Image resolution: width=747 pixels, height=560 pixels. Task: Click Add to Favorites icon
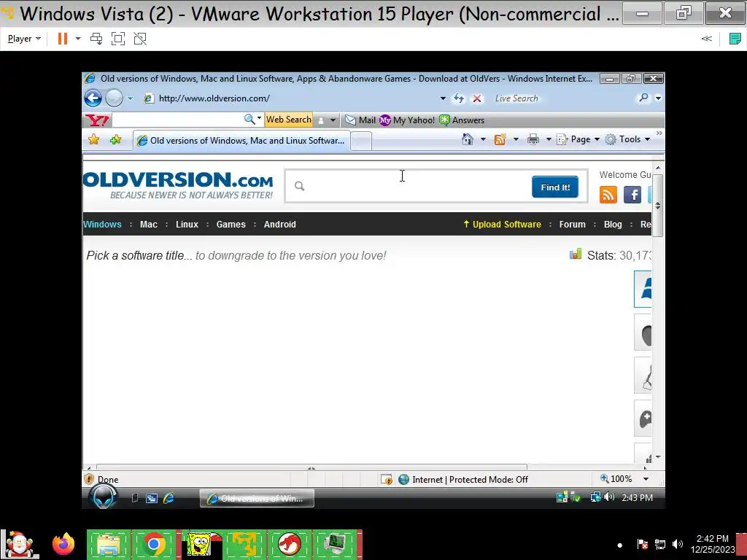[x=115, y=139]
